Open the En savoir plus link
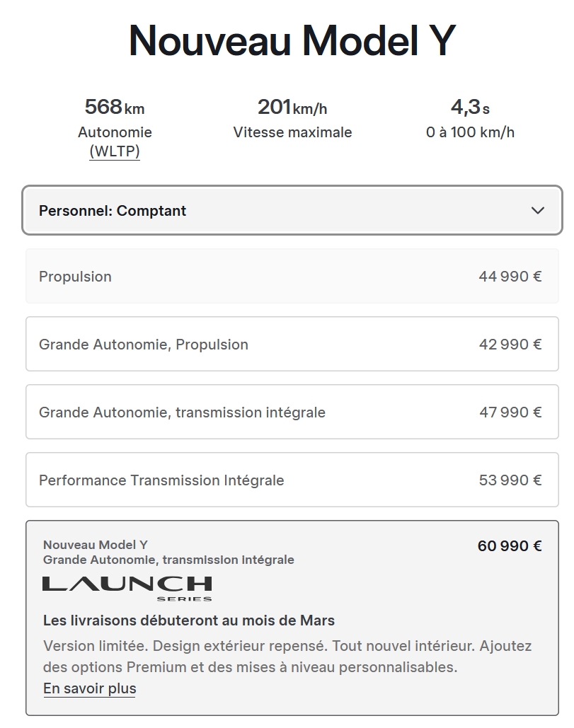 [x=90, y=688]
